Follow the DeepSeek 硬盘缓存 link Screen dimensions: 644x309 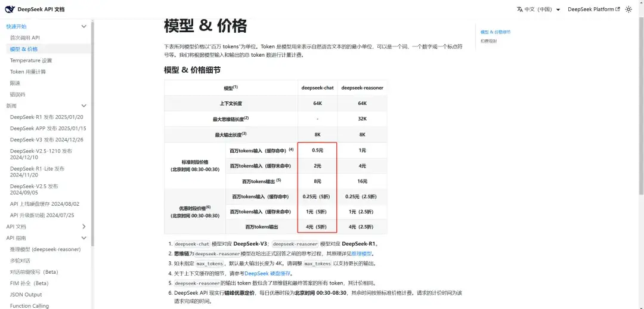(x=268, y=273)
